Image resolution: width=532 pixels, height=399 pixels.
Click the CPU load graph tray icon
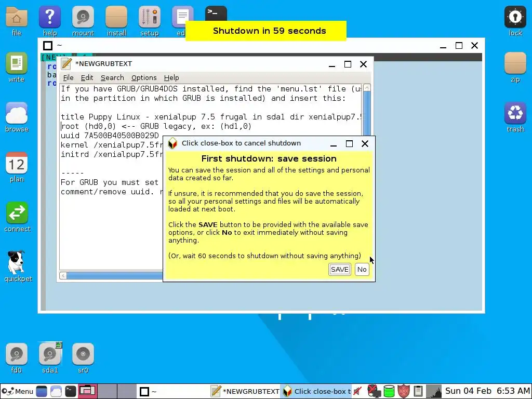pyautogui.click(x=434, y=392)
